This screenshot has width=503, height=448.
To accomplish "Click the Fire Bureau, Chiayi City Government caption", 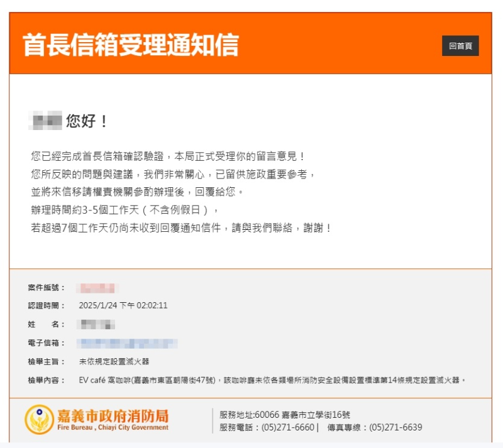I will (113, 428).
